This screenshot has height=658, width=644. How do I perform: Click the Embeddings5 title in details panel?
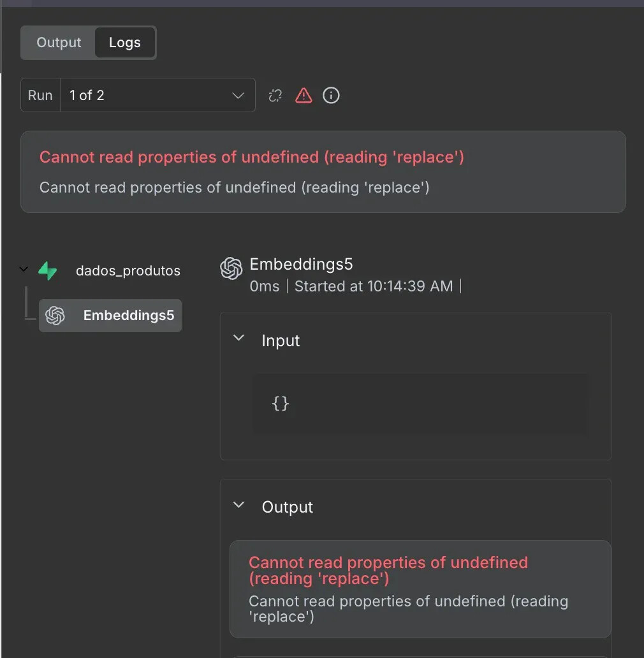[301, 265]
